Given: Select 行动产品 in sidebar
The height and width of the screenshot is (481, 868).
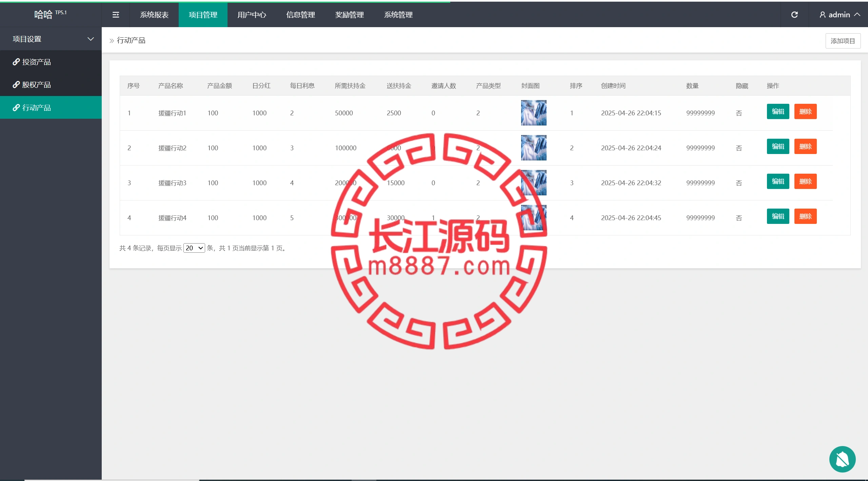Looking at the screenshot, I should click(51, 108).
